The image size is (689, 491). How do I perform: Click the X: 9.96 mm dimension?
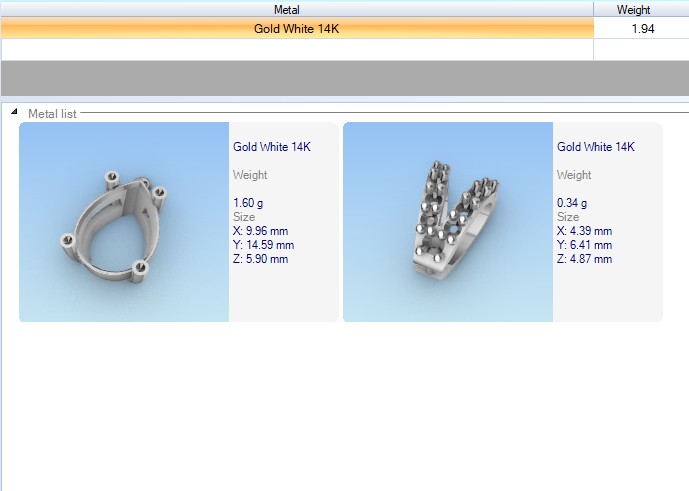pos(263,231)
